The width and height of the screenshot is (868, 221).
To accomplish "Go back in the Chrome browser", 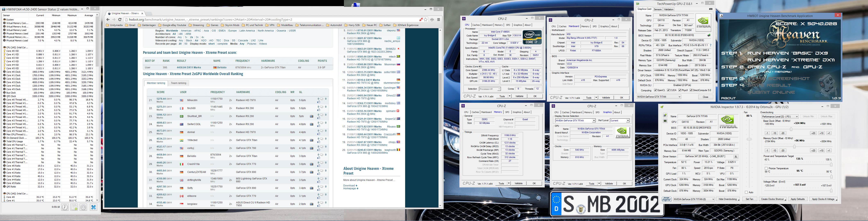I will coord(108,19).
